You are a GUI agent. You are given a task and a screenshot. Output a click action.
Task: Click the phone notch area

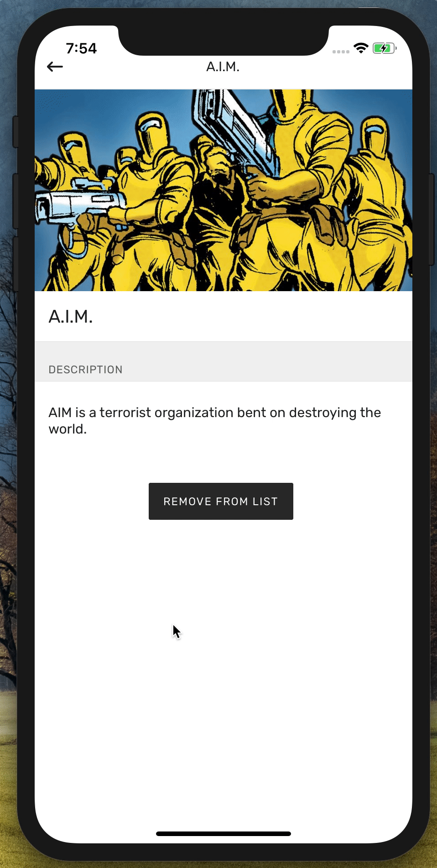click(224, 40)
